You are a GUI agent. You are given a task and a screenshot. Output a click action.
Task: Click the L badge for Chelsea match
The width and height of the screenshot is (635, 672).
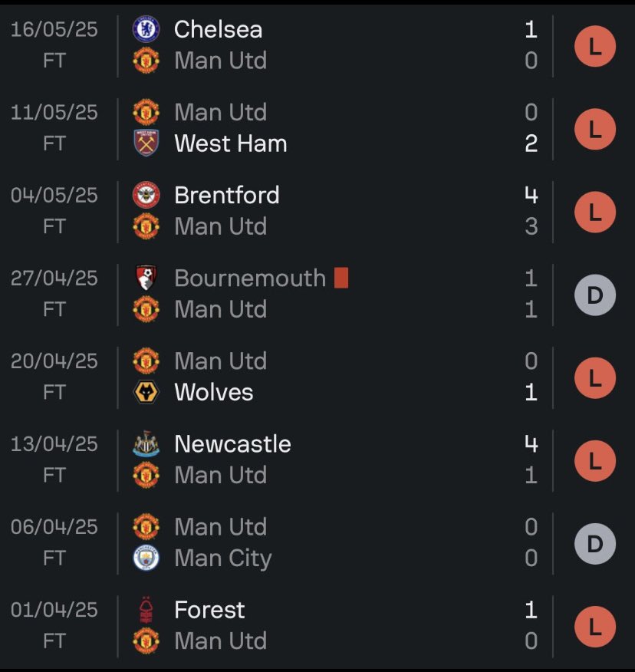click(594, 46)
